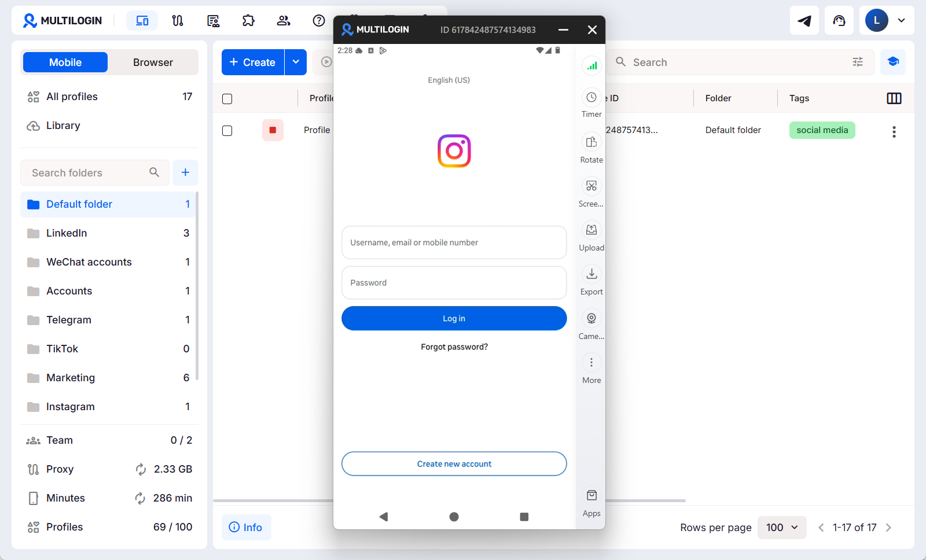Open the Default folder

[108, 204]
